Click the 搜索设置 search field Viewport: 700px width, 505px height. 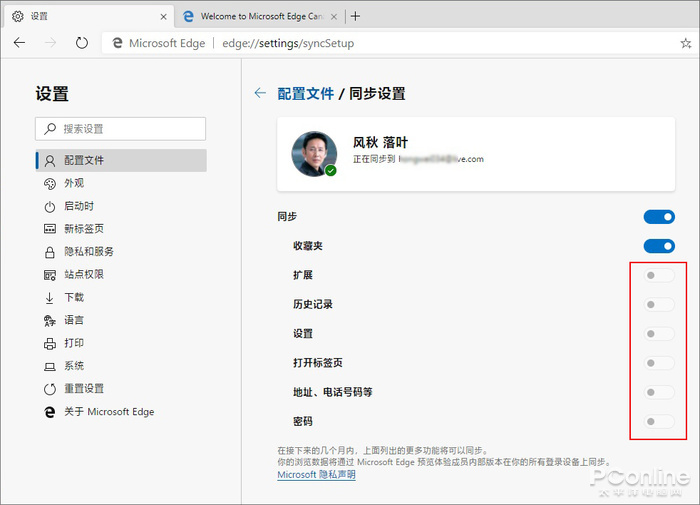tap(120, 129)
